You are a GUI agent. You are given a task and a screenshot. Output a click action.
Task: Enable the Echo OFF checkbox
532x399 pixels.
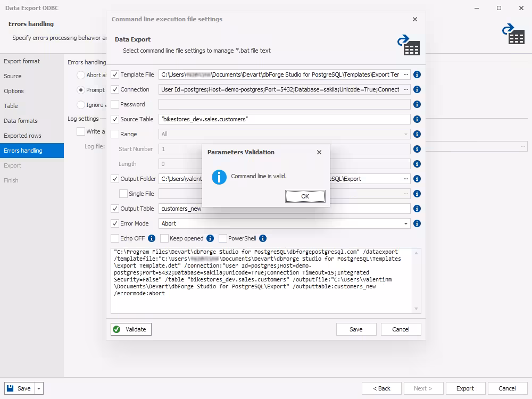[x=115, y=238]
